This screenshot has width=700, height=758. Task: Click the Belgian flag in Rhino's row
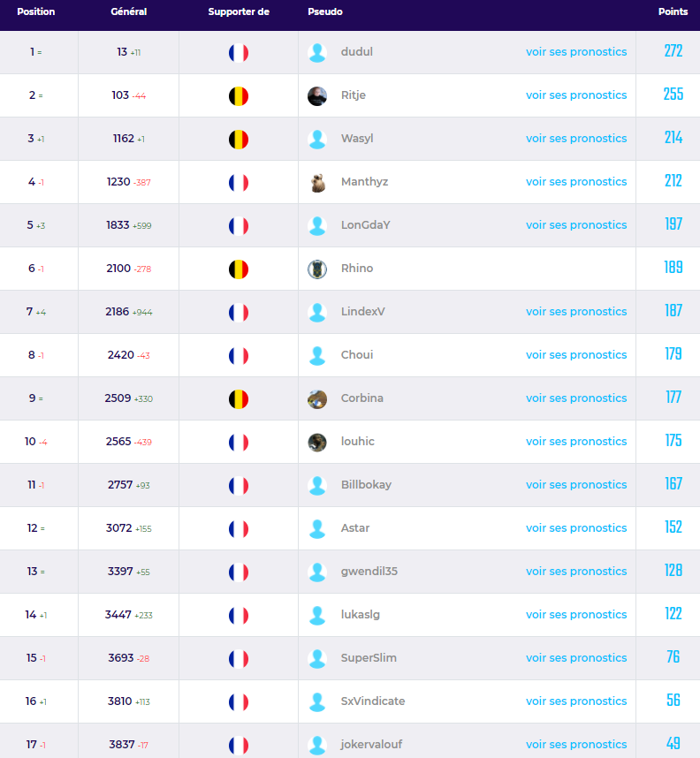(239, 269)
